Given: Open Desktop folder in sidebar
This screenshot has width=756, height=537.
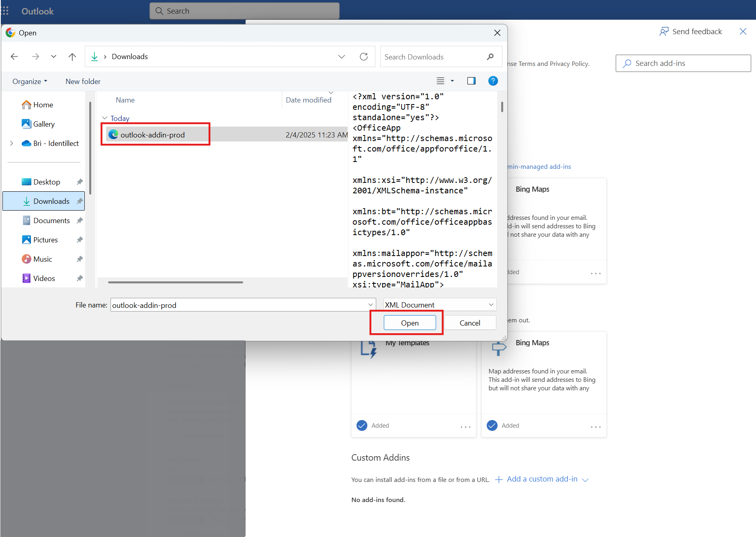Looking at the screenshot, I should [x=41, y=182].
